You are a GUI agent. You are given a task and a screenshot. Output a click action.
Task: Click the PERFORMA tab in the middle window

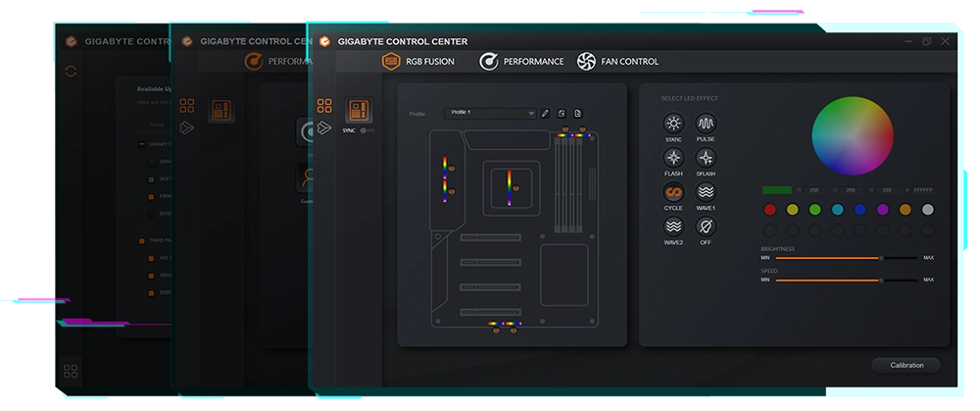click(278, 61)
